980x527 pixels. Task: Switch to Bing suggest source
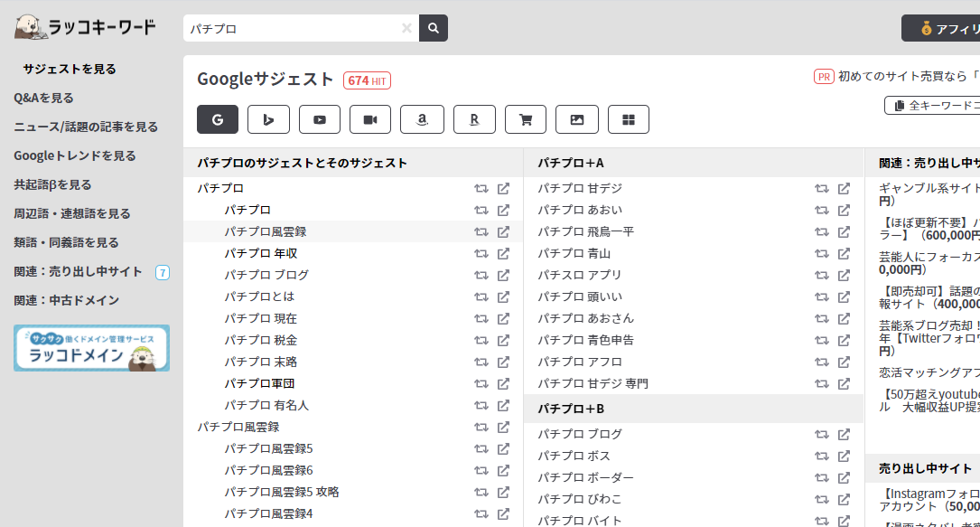(269, 119)
